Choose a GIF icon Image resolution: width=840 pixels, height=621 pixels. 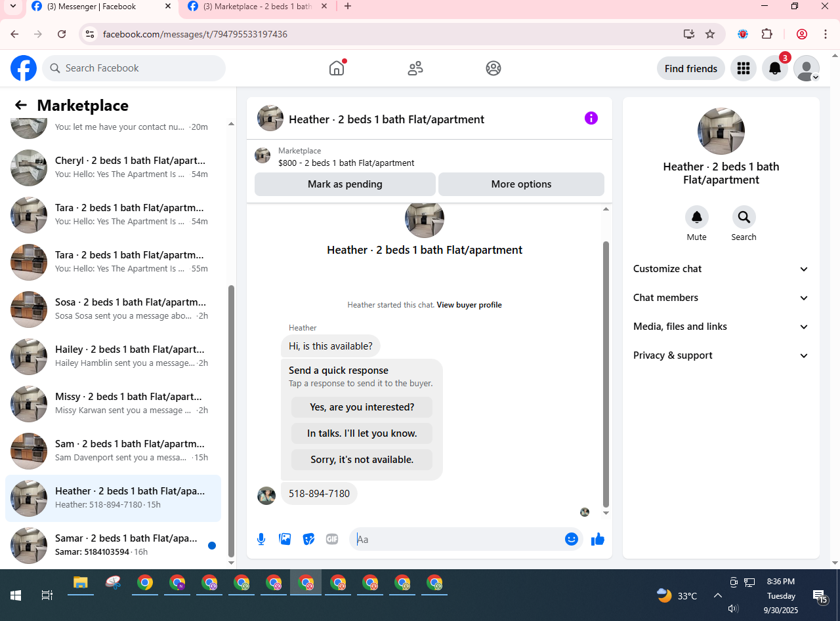[332, 539]
